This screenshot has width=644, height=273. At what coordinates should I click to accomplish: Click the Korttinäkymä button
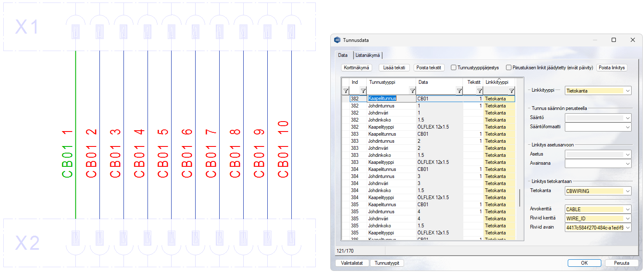click(x=356, y=68)
